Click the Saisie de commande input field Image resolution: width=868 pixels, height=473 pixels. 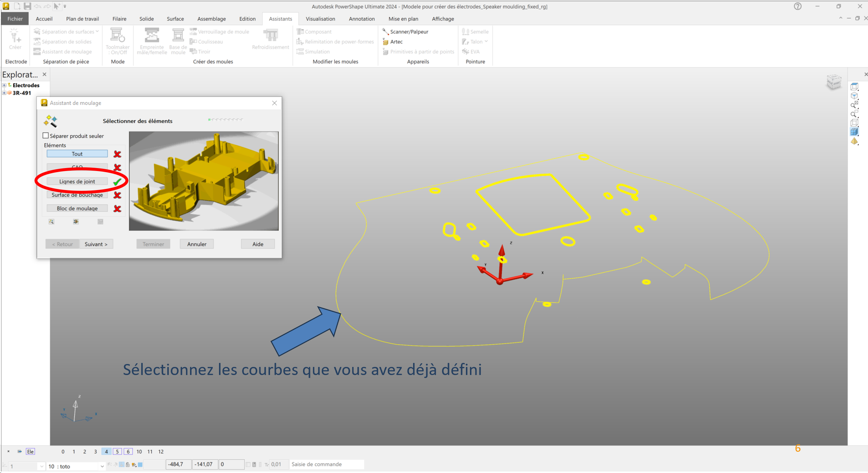(327, 464)
